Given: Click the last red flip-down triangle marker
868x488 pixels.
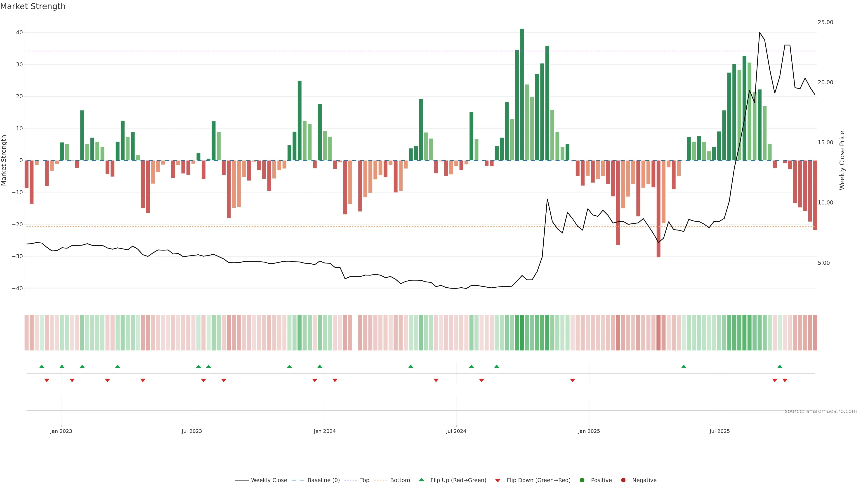Looking at the screenshot, I should tap(785, 380).
